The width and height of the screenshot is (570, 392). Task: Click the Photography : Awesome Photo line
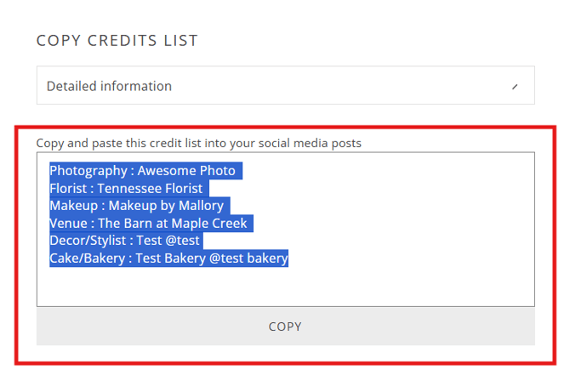pos(143,171)
